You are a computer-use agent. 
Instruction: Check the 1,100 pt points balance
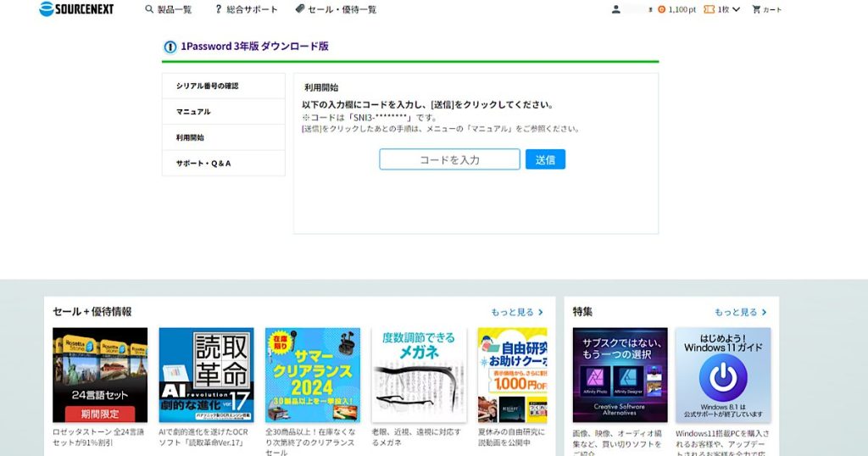click(676, 9)
